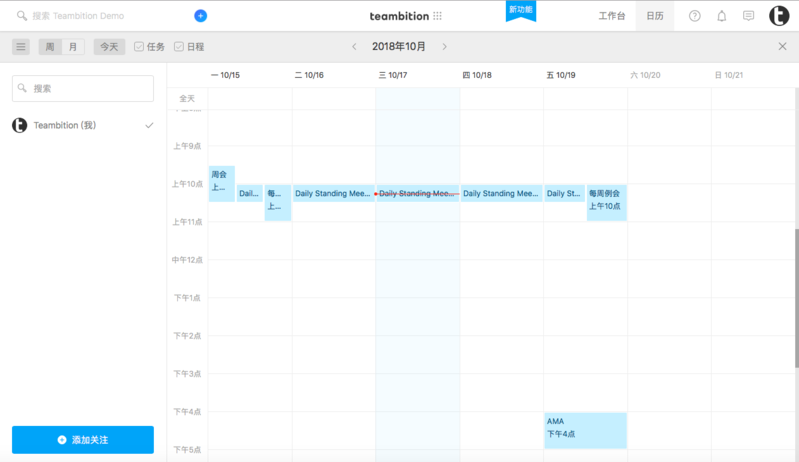Switch to 月 month view

pyautogui.click(x=73, y=47)
